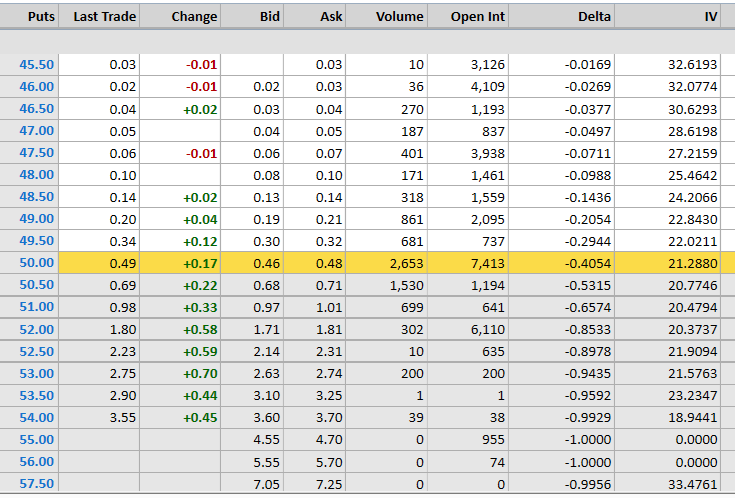Click delta value -0.1436

point(588,197)
